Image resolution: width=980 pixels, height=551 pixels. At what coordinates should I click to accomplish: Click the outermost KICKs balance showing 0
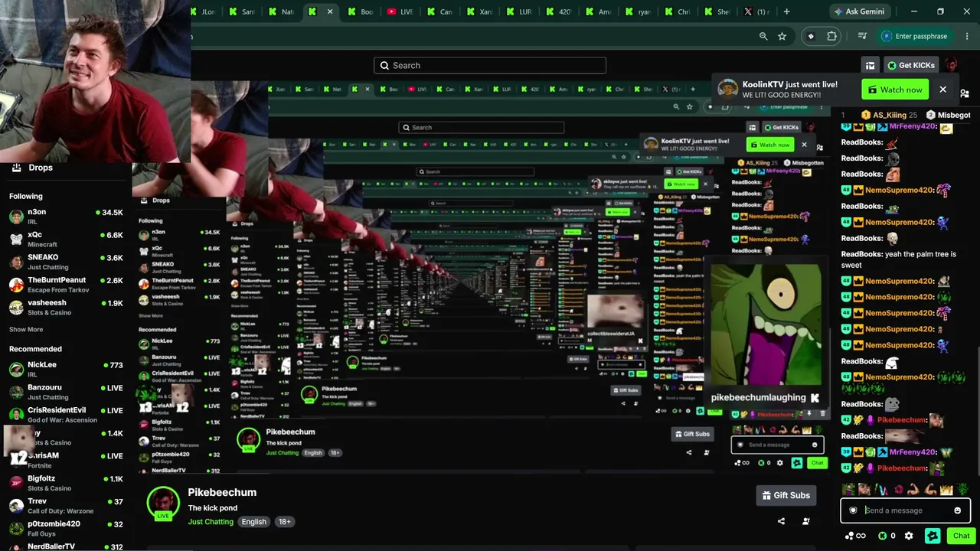(887, 536)
